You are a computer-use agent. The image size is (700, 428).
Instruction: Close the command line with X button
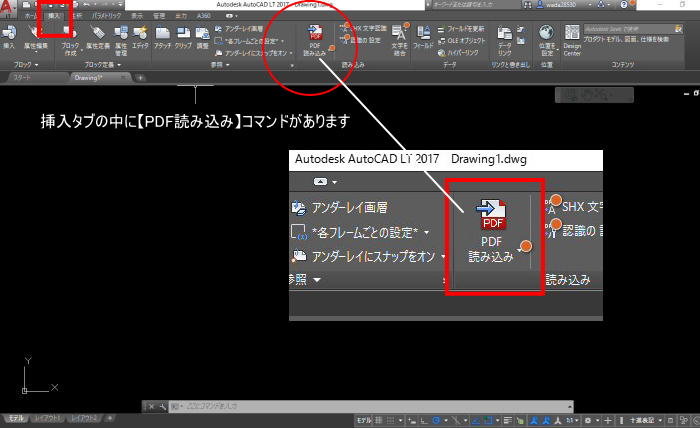(x=151, y=407)
